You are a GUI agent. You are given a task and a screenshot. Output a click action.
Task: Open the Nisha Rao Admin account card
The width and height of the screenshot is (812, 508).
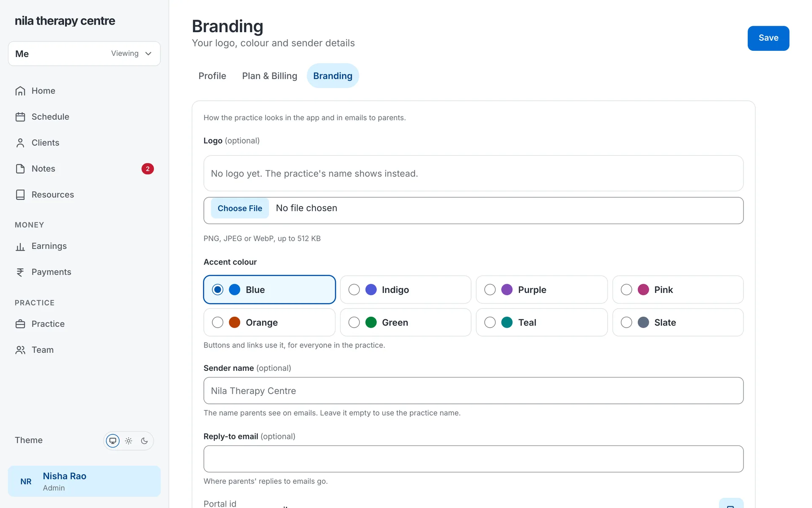[84, 481]
